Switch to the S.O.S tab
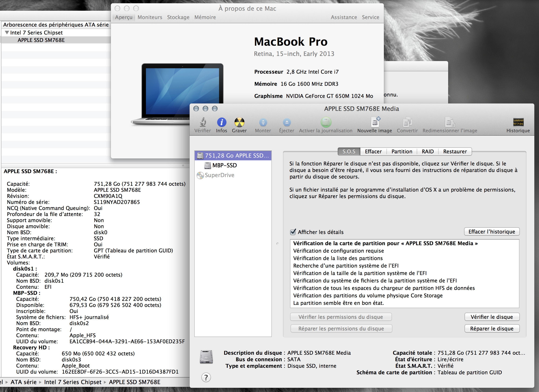The width and height of the screenshot is (539, 392). 349,151
